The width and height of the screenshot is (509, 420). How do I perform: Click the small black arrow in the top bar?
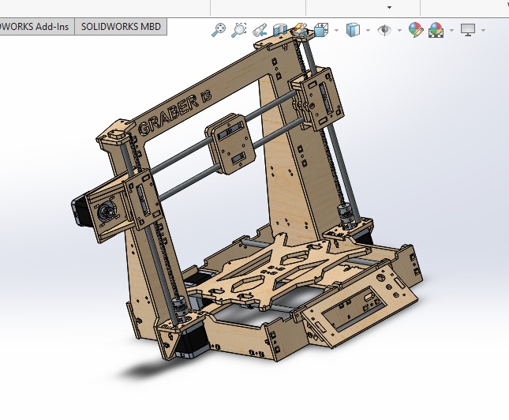pos(389,7)
